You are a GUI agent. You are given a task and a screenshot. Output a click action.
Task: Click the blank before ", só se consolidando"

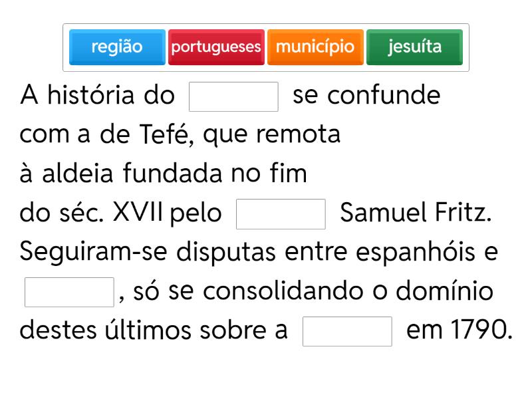click(x=69, y=293)
